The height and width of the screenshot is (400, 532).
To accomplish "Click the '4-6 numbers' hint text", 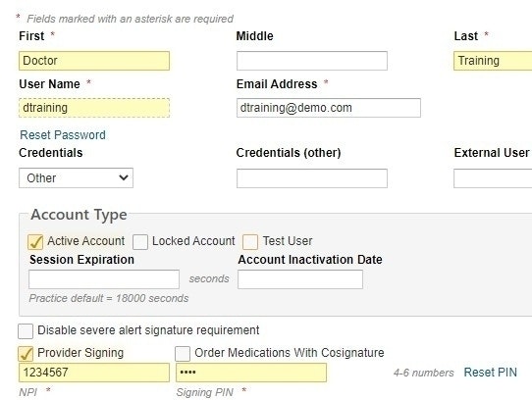I will [x=423, y=373].
